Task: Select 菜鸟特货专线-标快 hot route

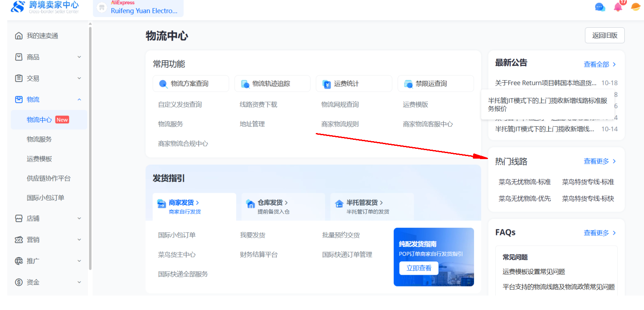Action: coord(588,198)
